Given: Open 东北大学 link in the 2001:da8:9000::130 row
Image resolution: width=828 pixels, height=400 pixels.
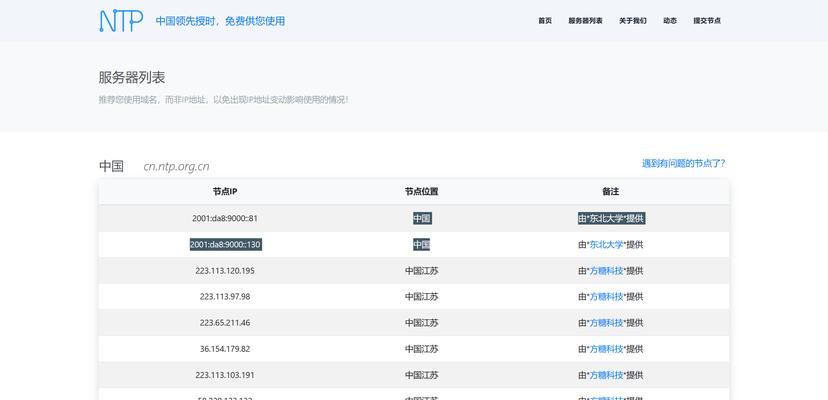Looking at the screenshot, I should [606, 245].
